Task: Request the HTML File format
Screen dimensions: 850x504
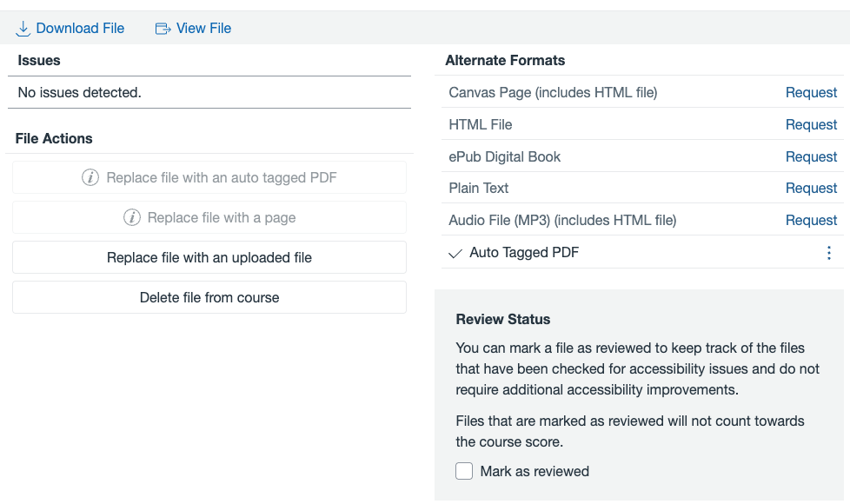Action: [811, 124]
